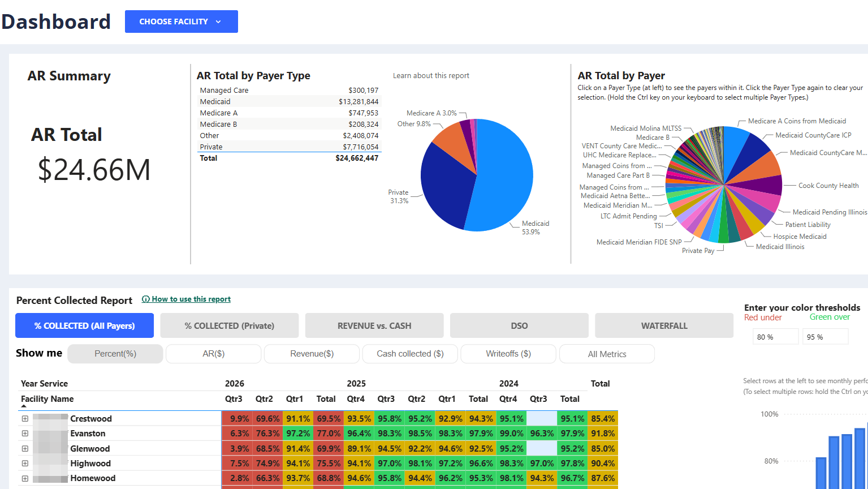Screen dimensions: 868x489
Task: Expand the Crestwood facility row
Action: tap(25, 419)
